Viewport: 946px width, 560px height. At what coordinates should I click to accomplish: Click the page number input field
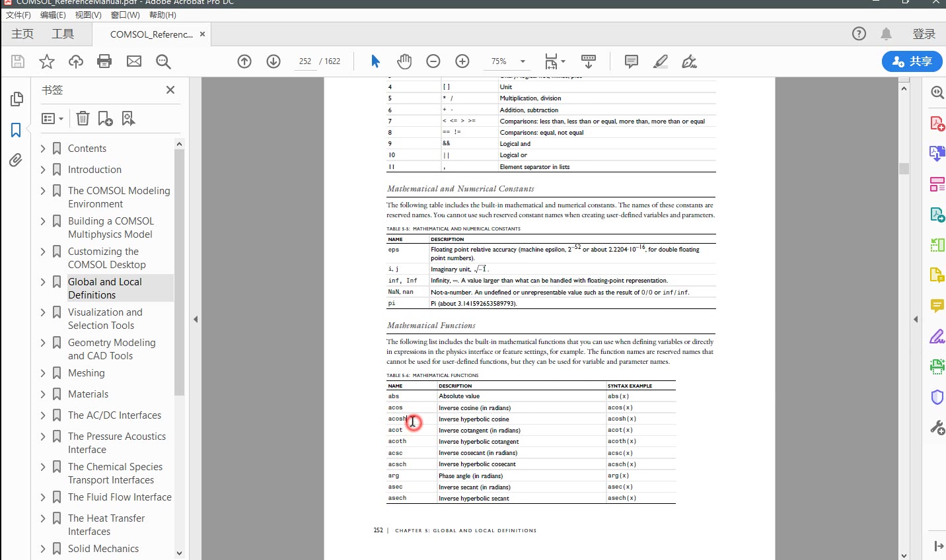(x=305, y=61)
